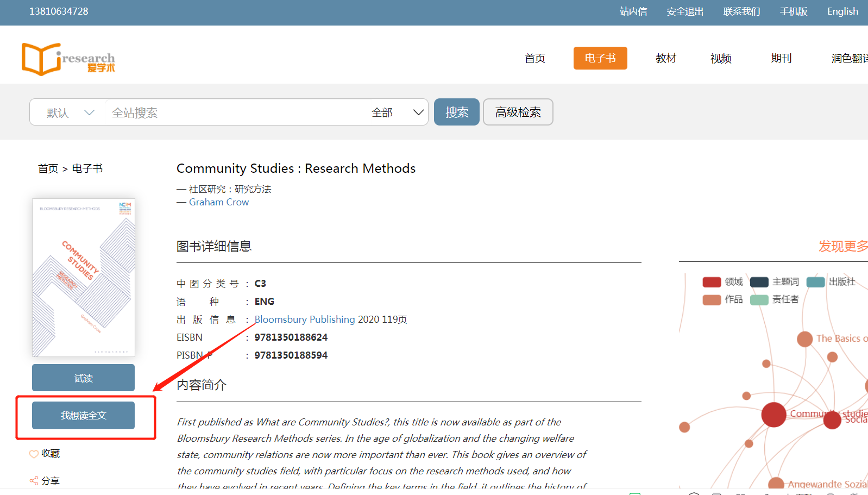Screen dimensions: 868x495
Task: Click the share icon (分享)
Action: (x=34, y=481)
